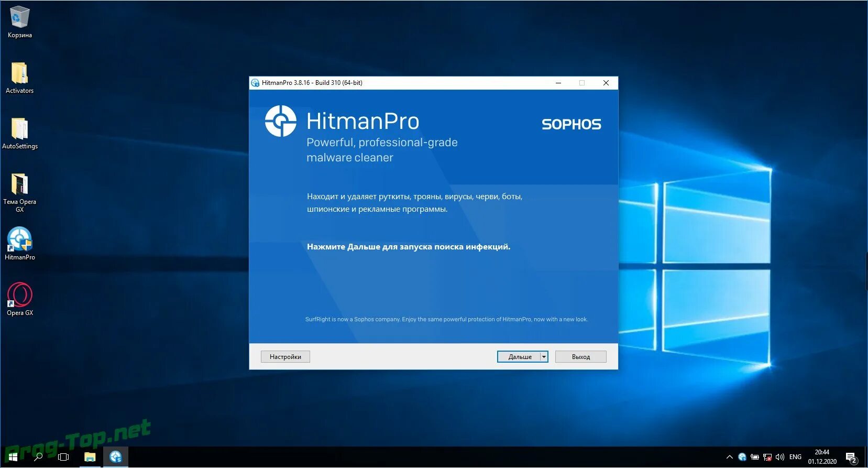Click the Настройки settings button
The height and width of the screenshot is (468, 868).
point(285,357)
